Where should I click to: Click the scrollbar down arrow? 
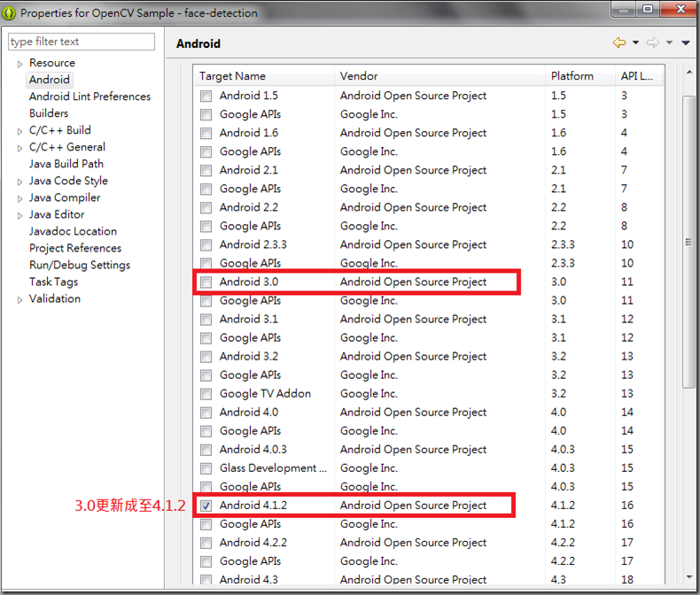[688, 576]
